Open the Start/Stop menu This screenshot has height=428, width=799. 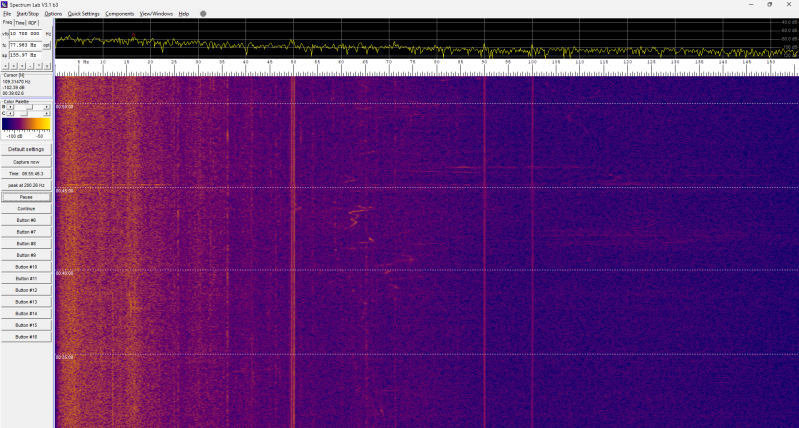[28, 14]
